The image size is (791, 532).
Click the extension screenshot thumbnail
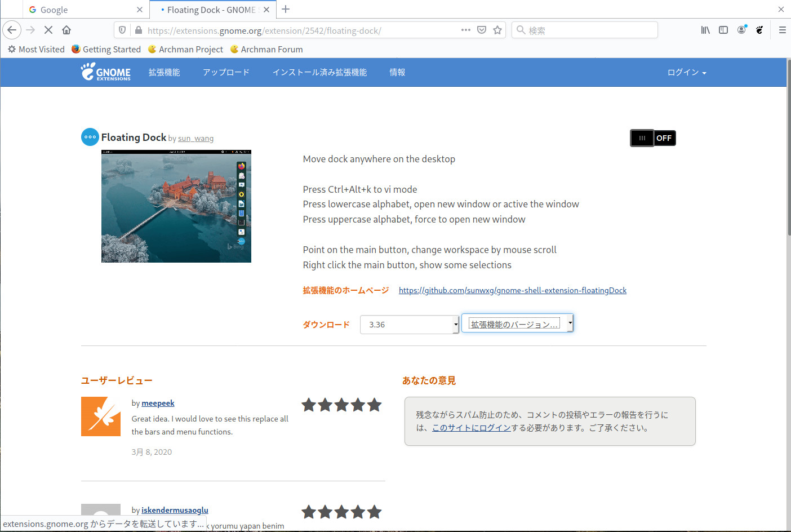(x=176, y=206)
